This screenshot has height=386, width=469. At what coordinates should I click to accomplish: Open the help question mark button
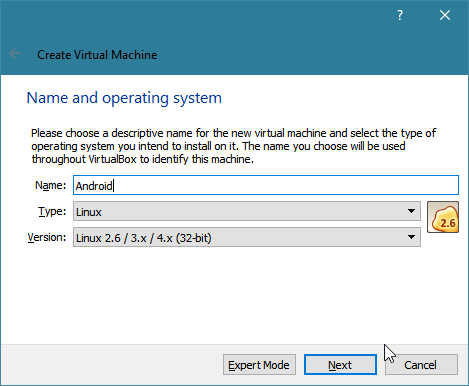[400, 15]
